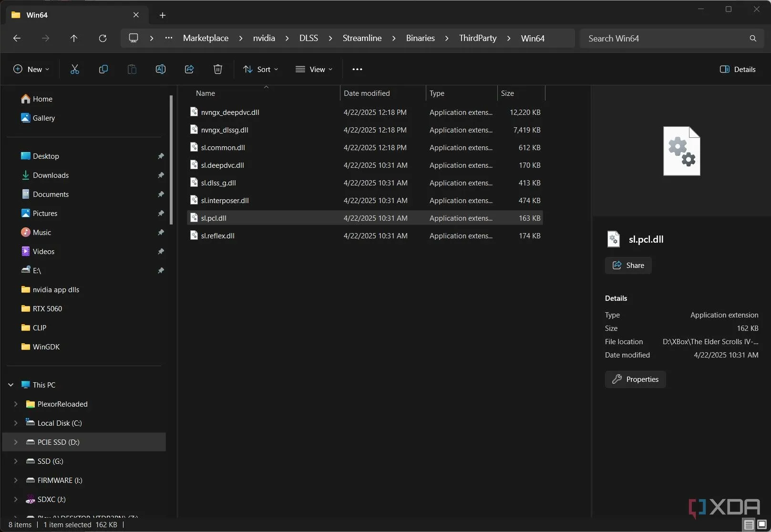771x532 pixels.
Task: Toggle the Details pane
Action: (738, 69)
